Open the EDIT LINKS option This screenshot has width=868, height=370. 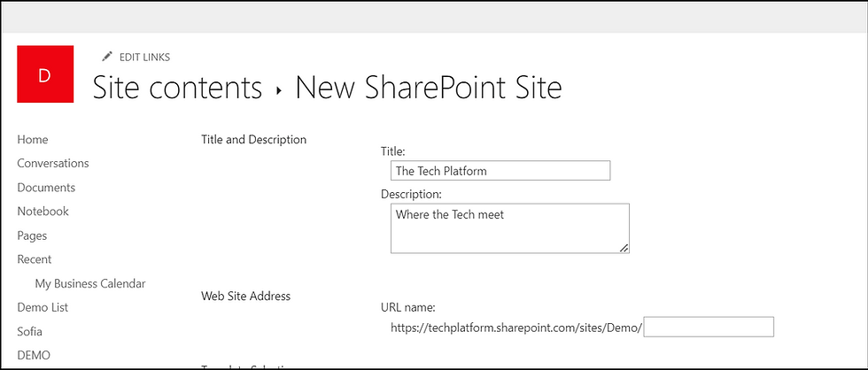(x=144, y=58)
